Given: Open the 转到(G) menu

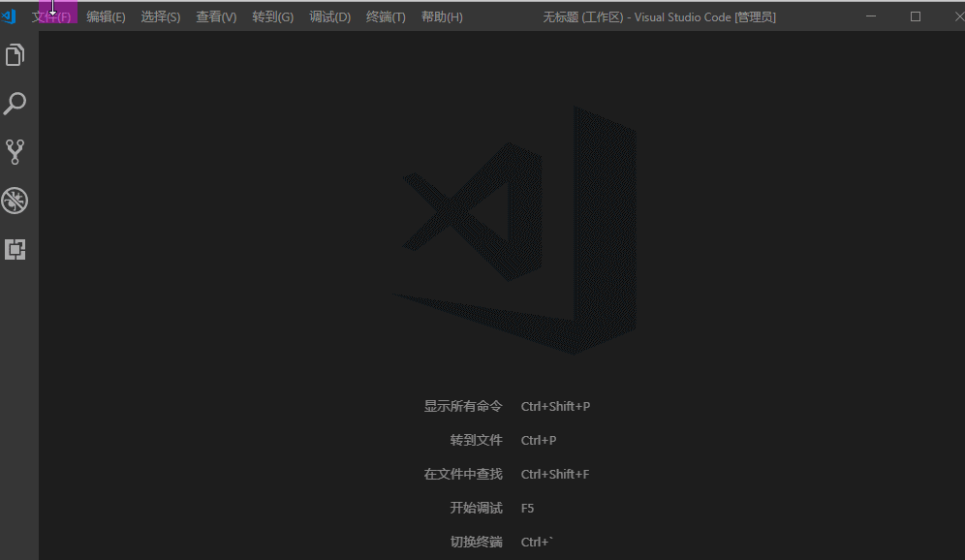Looking at the screenshot, I should pyautogui.click(x=272, y=16).
